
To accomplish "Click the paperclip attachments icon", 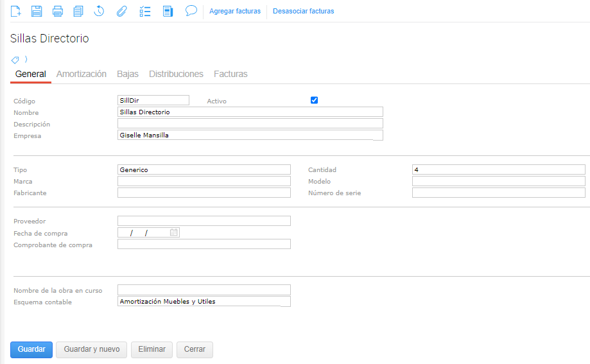I will point(121,11).
